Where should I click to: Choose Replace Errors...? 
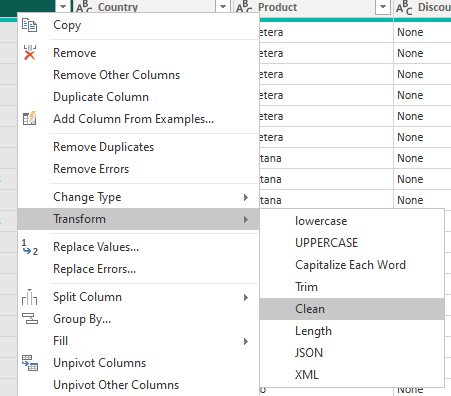click(138, 269)
